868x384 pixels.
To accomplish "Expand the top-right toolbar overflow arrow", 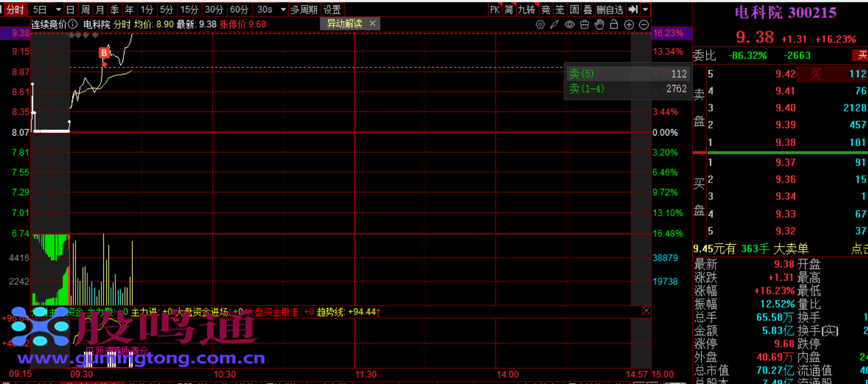I will (646, 10).
